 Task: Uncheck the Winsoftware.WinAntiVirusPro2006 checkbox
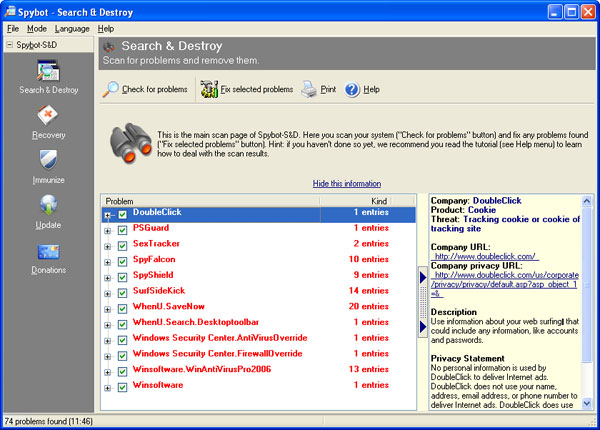click(122, 371)
